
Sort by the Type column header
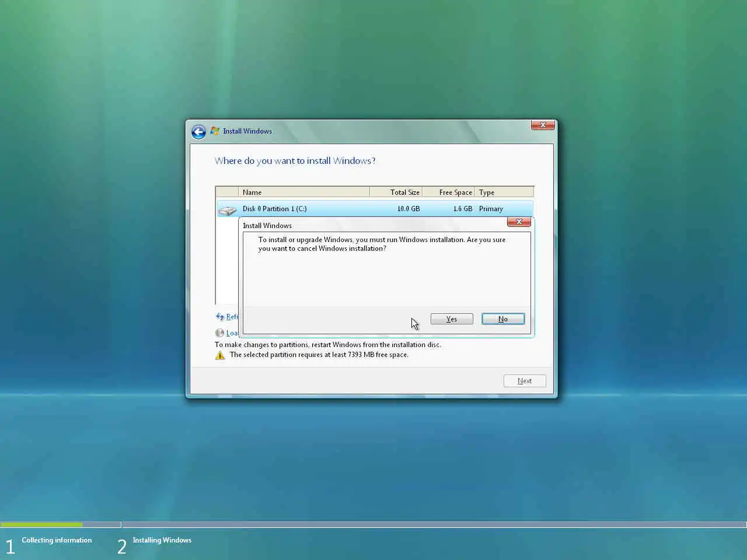504,192
